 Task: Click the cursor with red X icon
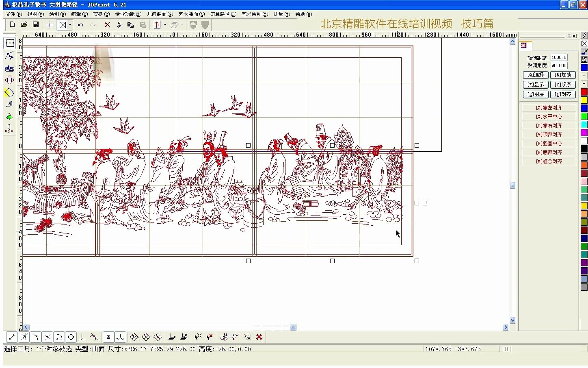[x=210, y=337]
